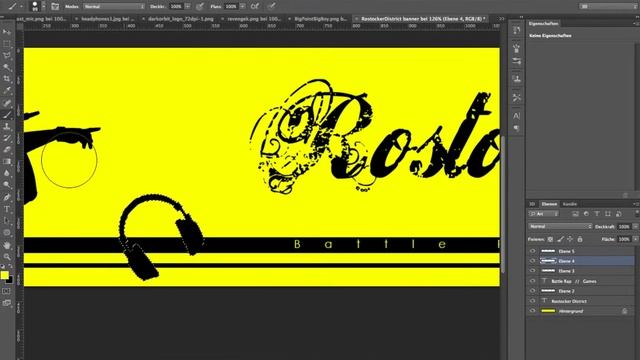640x360 pixels.
Task: Click the black background color swatch
Action: coord(10,281)
